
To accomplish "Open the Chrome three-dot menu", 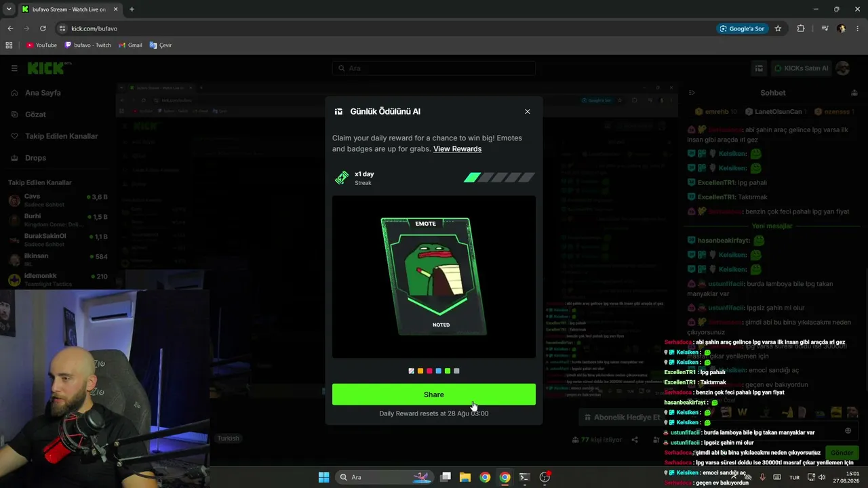I will tap(858, 28).
